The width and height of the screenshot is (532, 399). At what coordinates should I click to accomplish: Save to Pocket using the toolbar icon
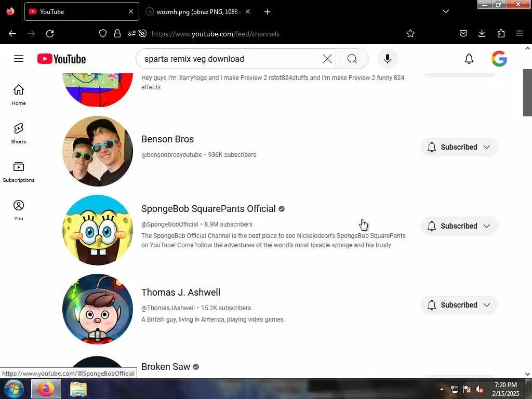[x=463, y=33]
